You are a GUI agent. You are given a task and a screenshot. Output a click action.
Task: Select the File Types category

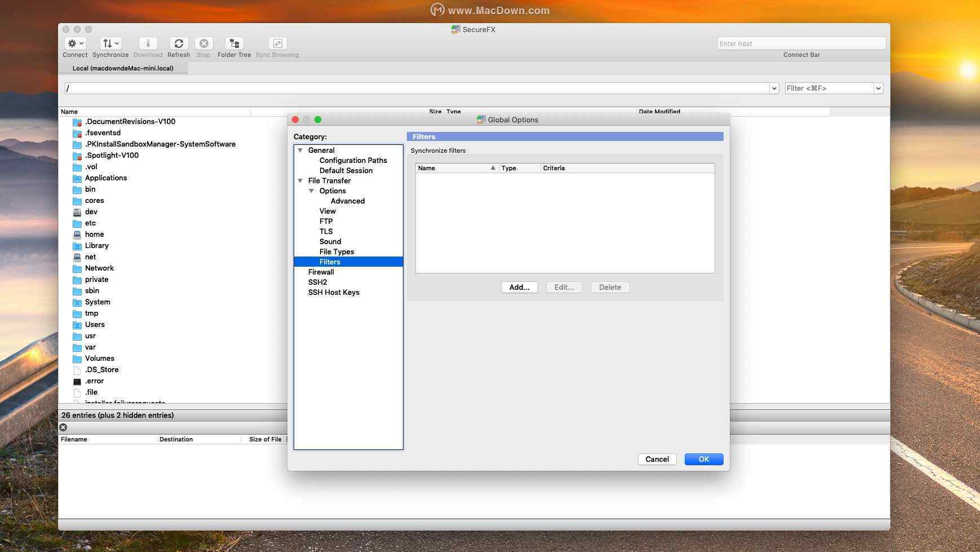[336, 251]
